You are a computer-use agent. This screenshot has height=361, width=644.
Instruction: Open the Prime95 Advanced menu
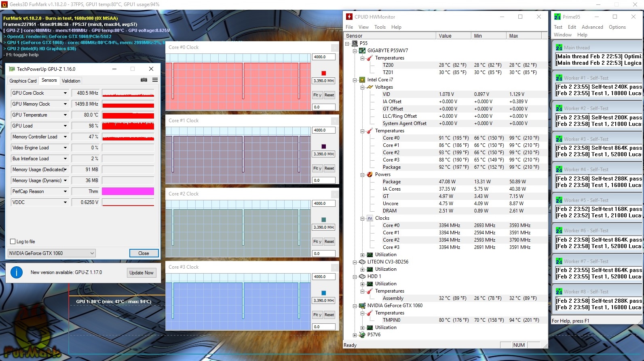(592, 27)
